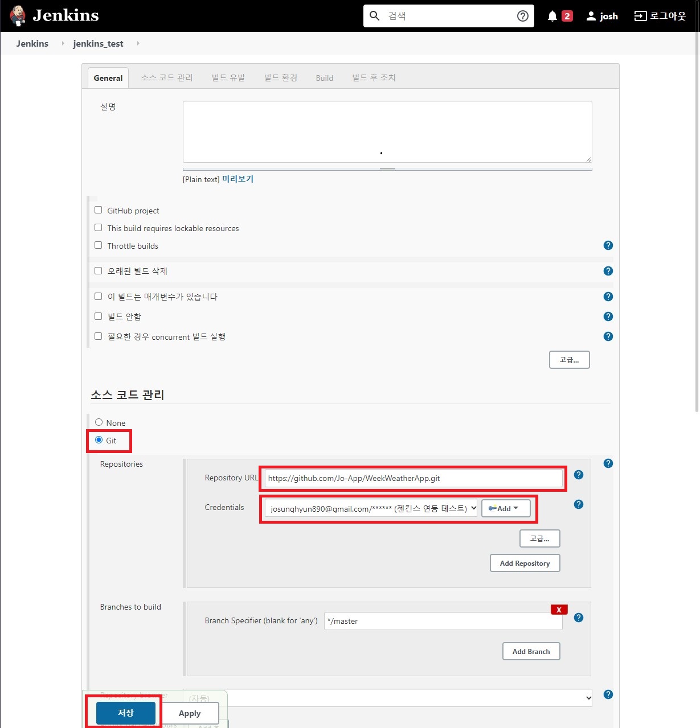Toggle Throttle builds checkbox

pyautogui.click(x=99, y=245)
